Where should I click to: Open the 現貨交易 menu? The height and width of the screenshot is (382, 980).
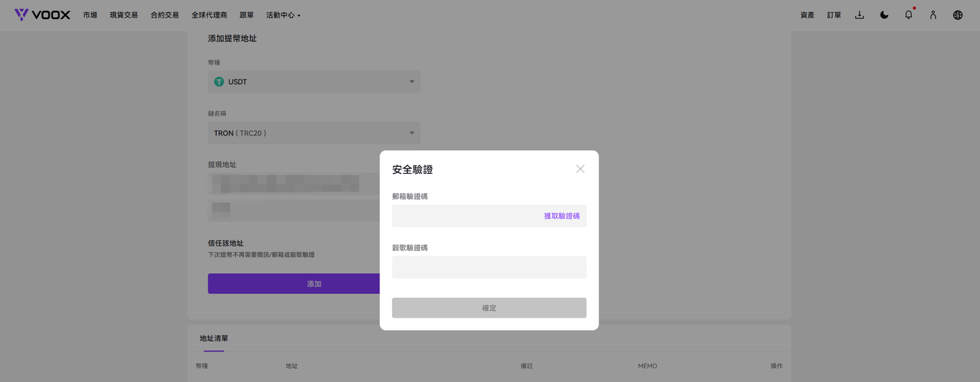pyautogui.click(x=124, y=15)
